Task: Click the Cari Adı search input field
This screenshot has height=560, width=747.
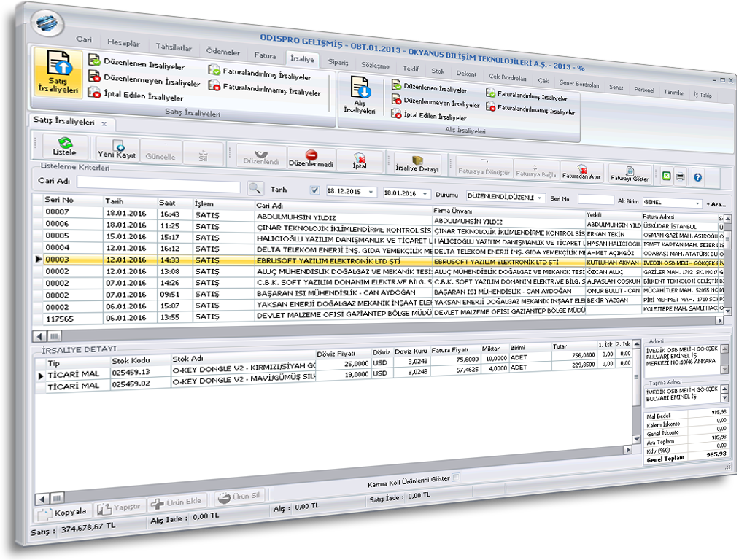Action: pyautogui.click(x=158, y=184)
